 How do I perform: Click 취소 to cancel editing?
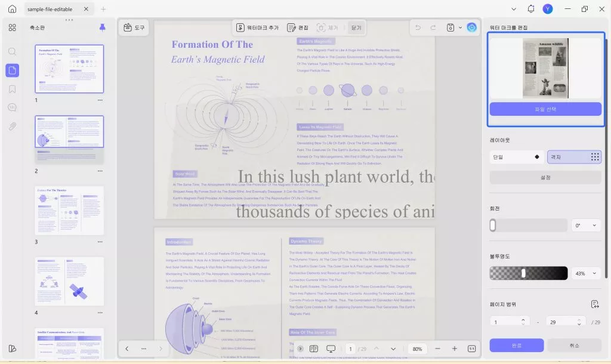point(574,346)
